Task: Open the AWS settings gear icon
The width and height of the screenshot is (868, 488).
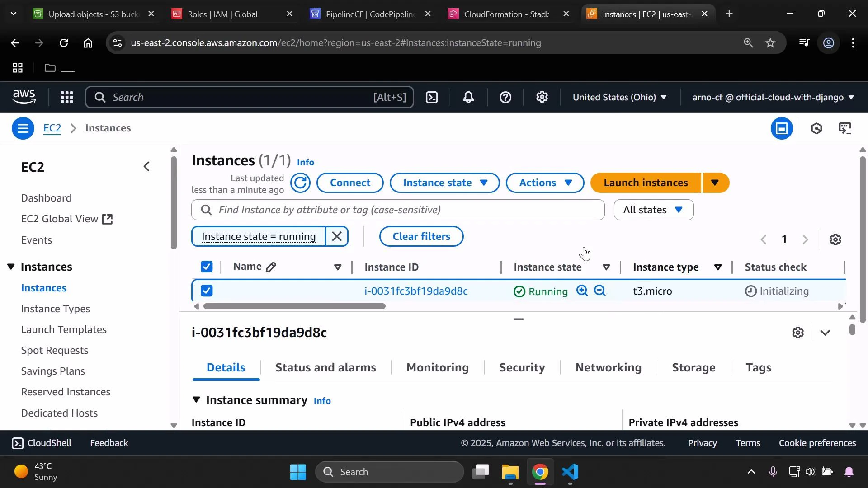Action: 542,97
